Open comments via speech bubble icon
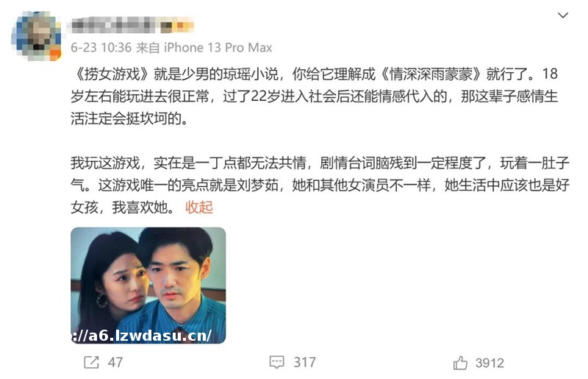The image size is (588, 379). point(277,362)
